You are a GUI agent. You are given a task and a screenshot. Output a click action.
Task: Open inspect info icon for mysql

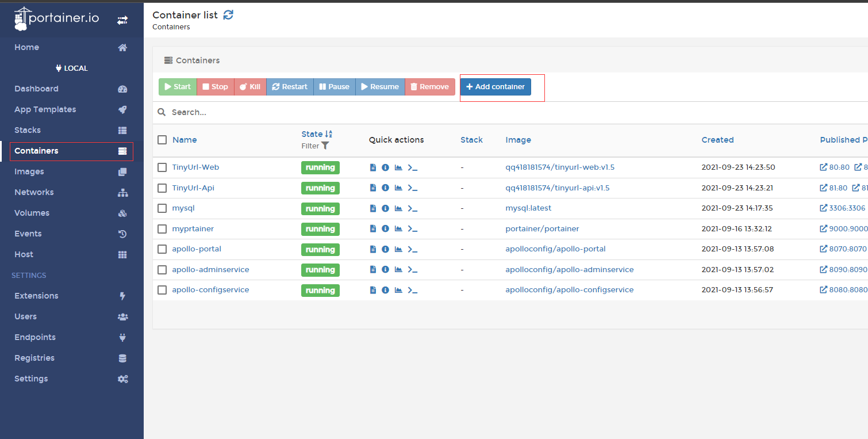pyautogui.click(x=385, y=208)
